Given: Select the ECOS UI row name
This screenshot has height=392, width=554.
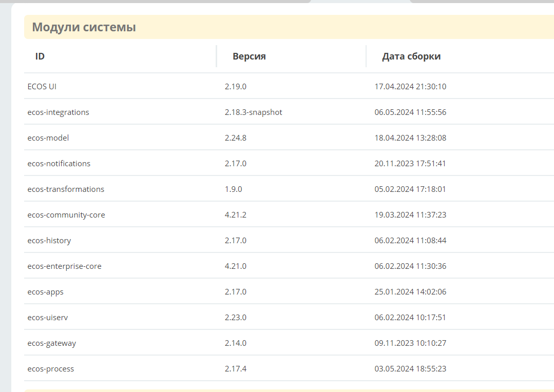Looking at the screenshot, I should (x=42, y=87).
